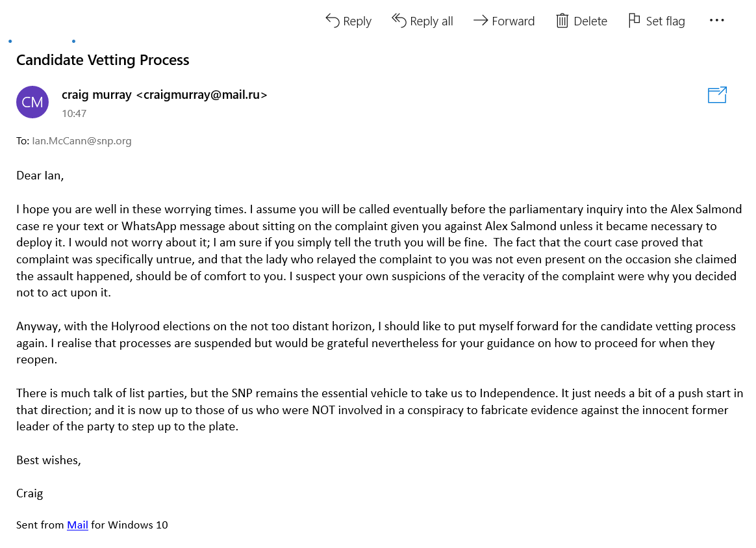
Task: Click the Reply text label
Action: pyautogui.click(x=357, y=21)
